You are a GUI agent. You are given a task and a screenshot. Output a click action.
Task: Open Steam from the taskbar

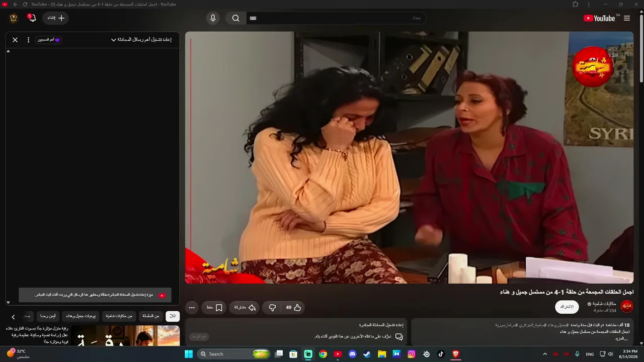pos(367,354)
